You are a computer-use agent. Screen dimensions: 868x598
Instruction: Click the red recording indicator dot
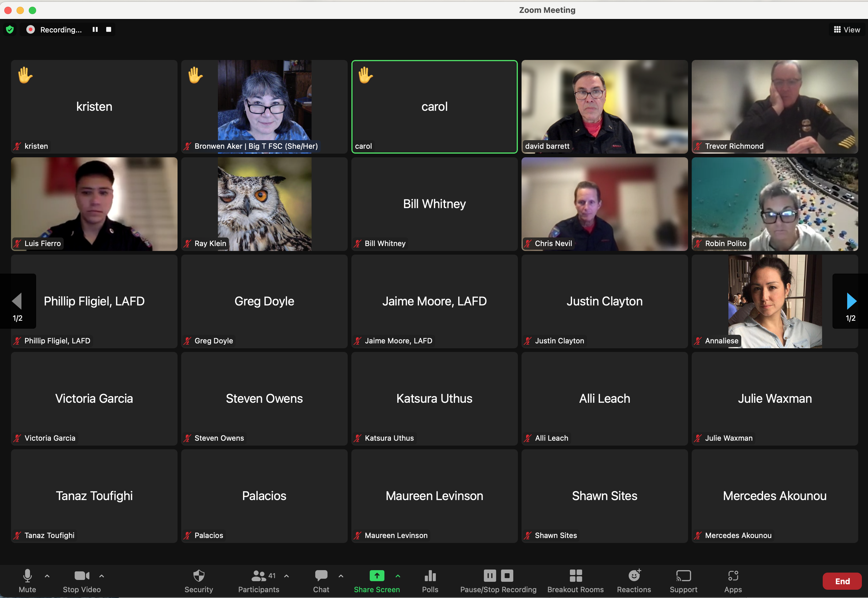[31, 30]
